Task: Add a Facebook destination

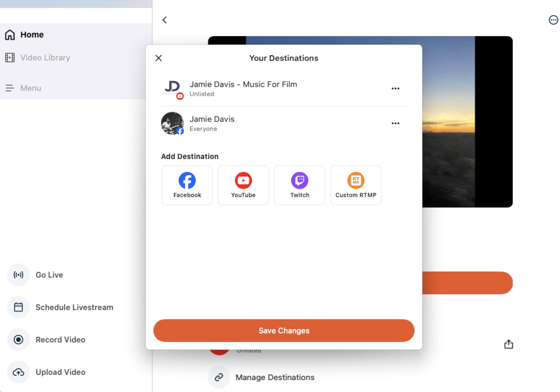Action: pos(187,185)
